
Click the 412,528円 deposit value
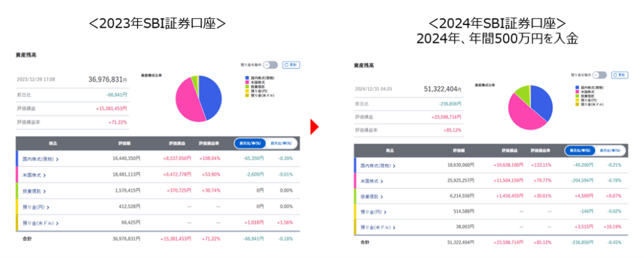click(130, 206)
